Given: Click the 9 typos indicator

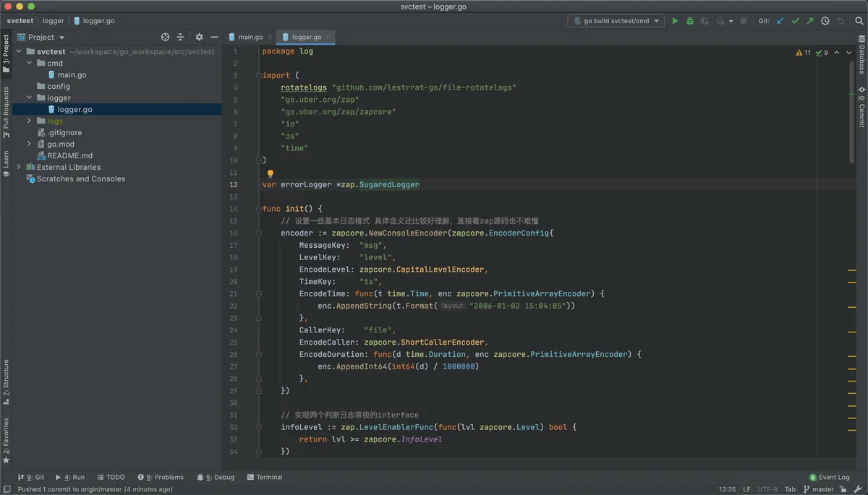Looking at the screenshot, I should (822, 53).
